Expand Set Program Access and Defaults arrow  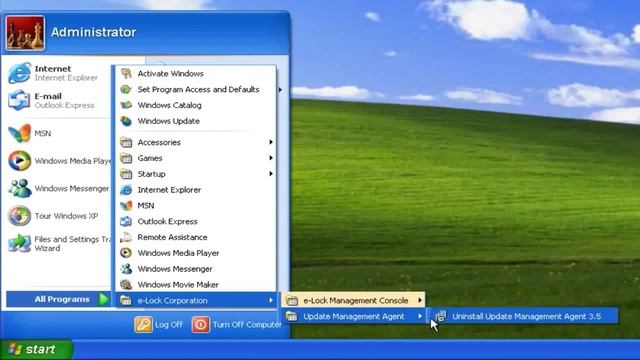tap(280, 89)
